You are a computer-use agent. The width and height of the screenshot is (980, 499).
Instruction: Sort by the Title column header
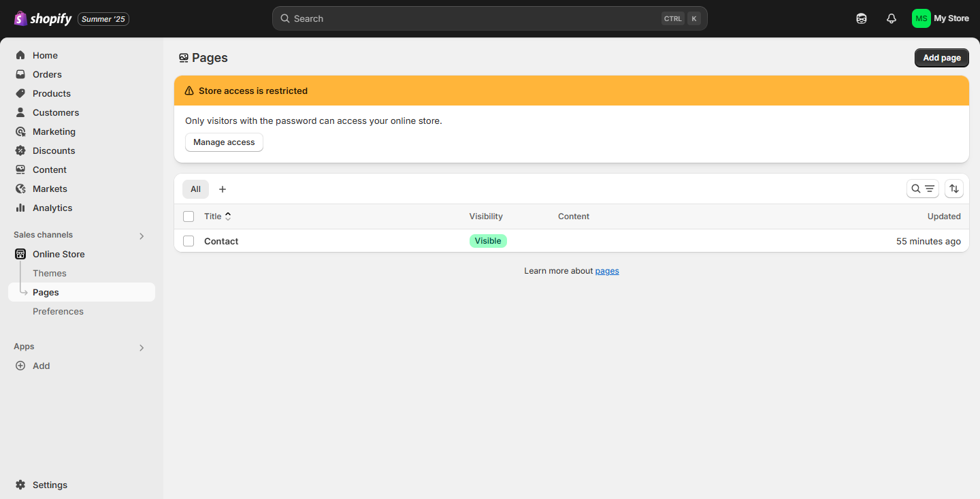click(218, 216)
